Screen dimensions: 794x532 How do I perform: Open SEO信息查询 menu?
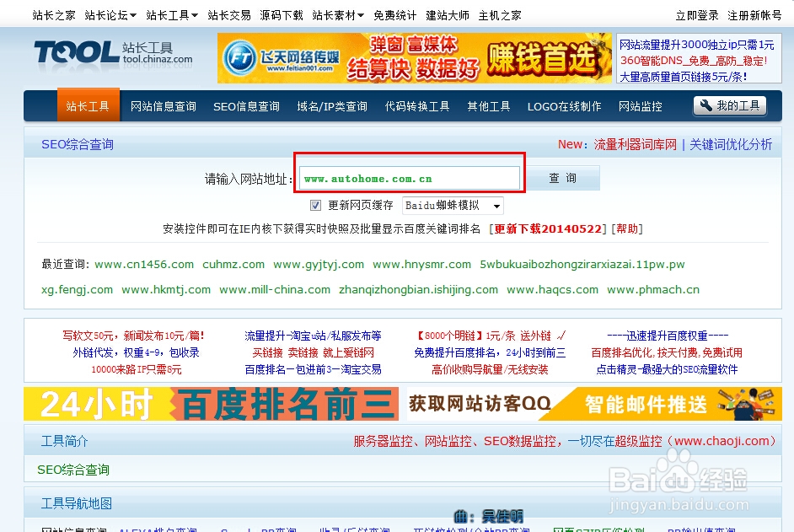coord(246,106)
